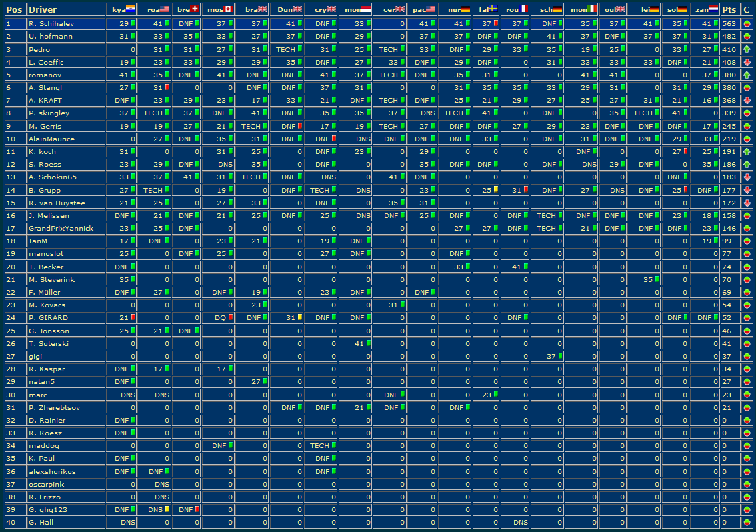Viewport: 756px width, 532px height.
Task: Sort by the Pts column header
Action: pos(729,9)
